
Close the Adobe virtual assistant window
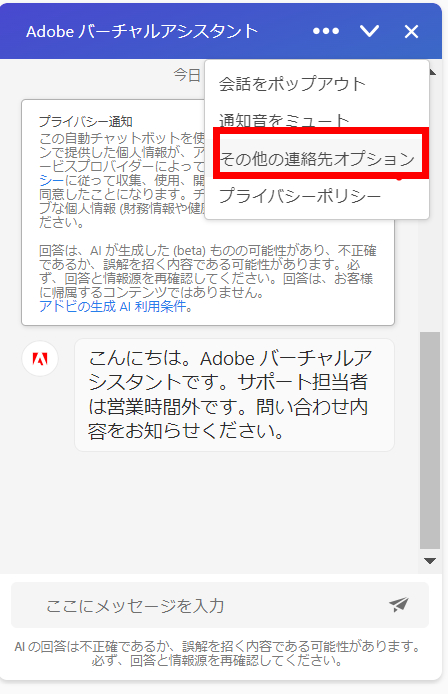pos(411,31)
